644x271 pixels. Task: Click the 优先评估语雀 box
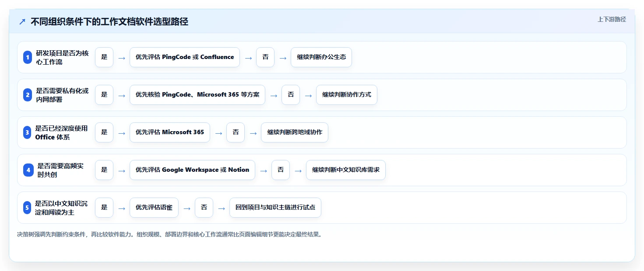point(154,208)
